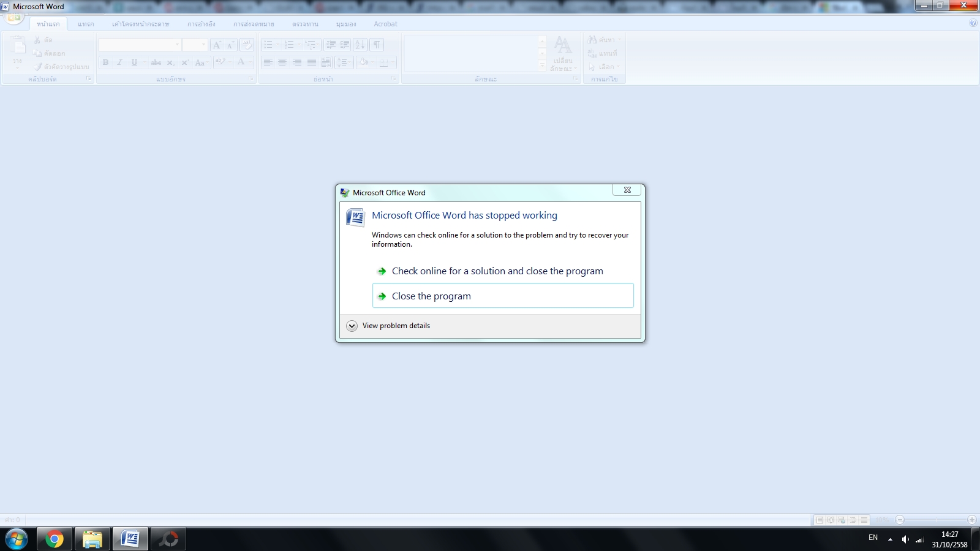Click the Decrease Indent icon
Screen dimensions: 980x551
click(331, 45)
